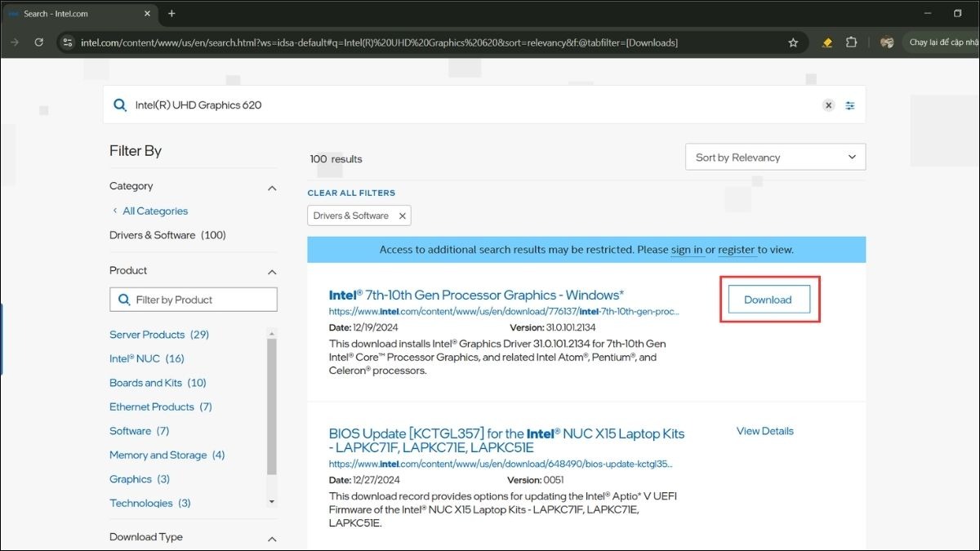The height and width of the screenshot is (551, 980).
Task: Click the 'Version: 0051' text
Action: tap(536, 480)
